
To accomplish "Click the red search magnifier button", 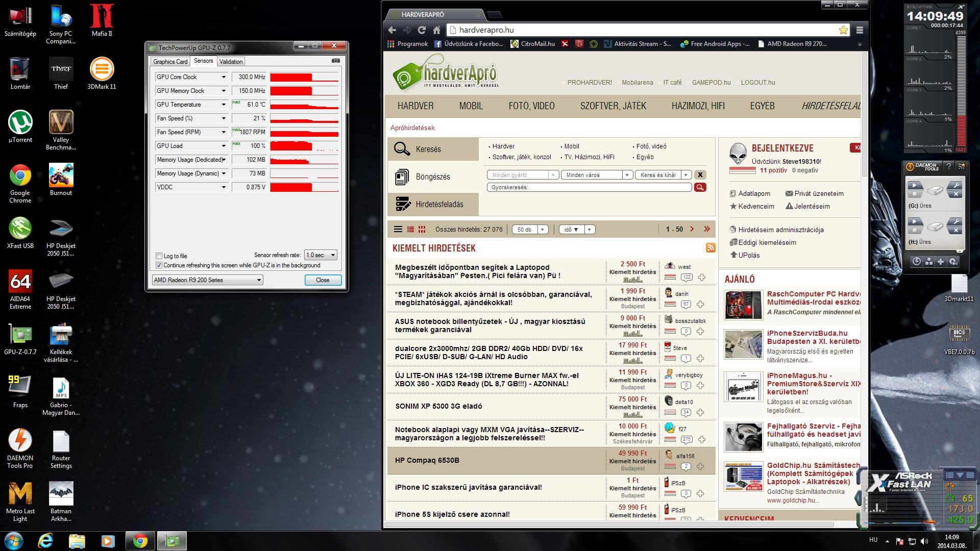I will click(x=700, y=187).
